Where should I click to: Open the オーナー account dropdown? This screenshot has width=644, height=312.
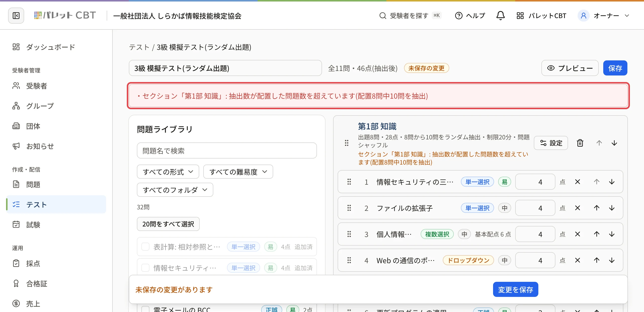[x=604, y=16]
